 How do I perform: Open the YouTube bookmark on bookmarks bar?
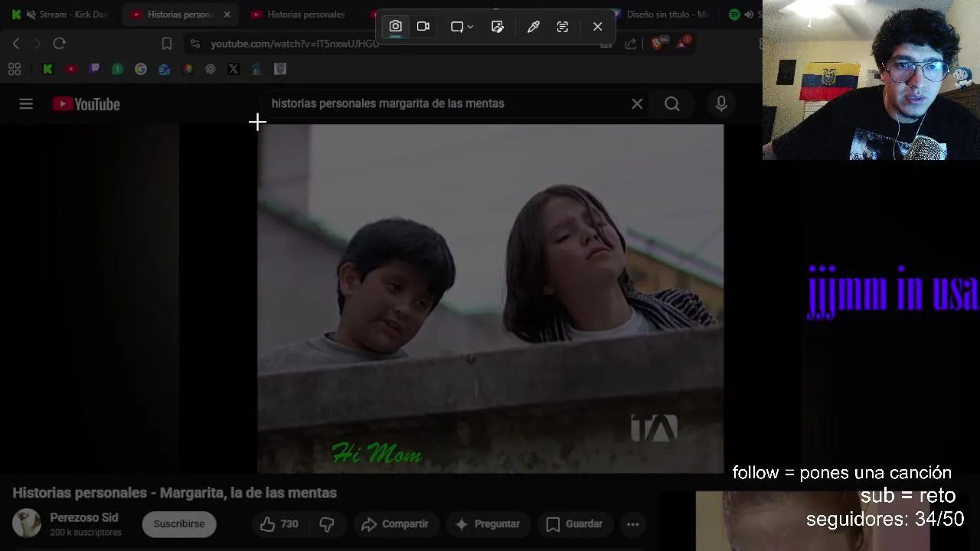tap(71, 69)
